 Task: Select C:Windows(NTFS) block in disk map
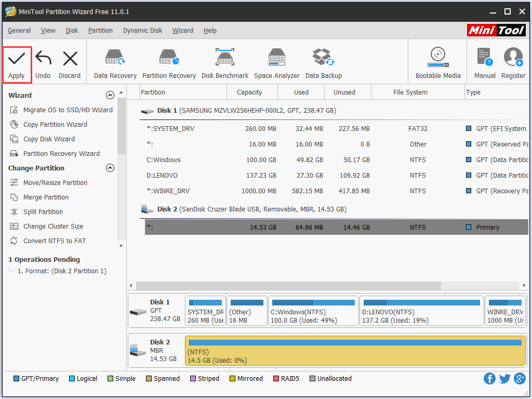pyautogui.click(x=313, y=311)
